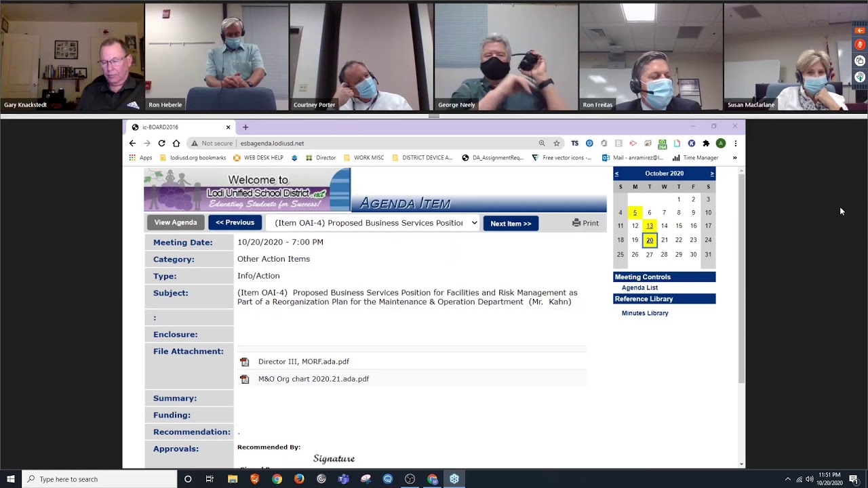Viewport: 868px width, 488px height.
Task: Show hidden system tray icons
Action: (787, 479)
